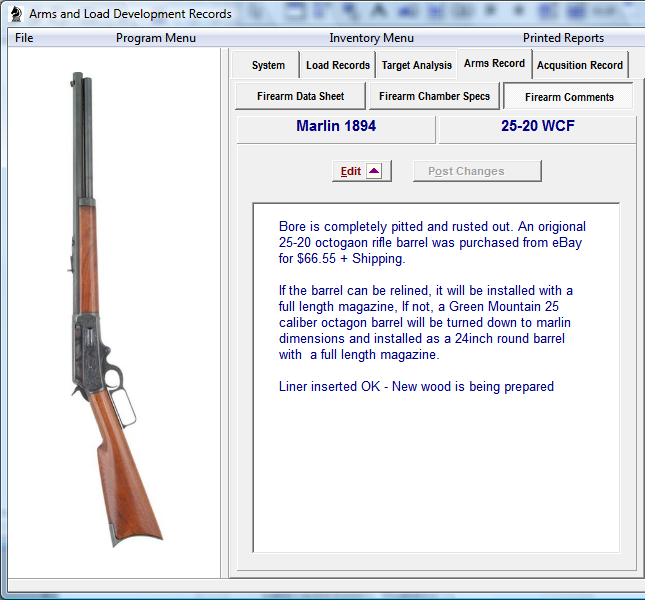Image resolution: width=645 pixels, height=600 pixels.
Task: Open the Program Menu
Action: tap(155, 38)
